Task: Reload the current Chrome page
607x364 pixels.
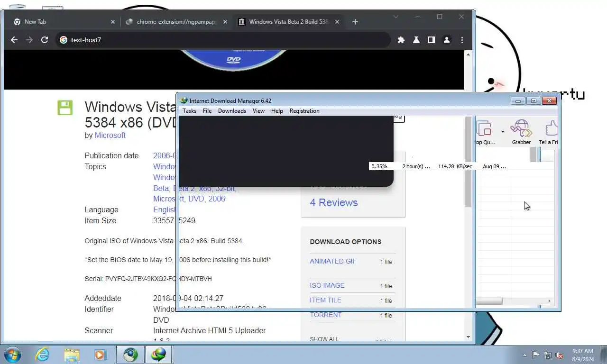Action: point(45,40)
